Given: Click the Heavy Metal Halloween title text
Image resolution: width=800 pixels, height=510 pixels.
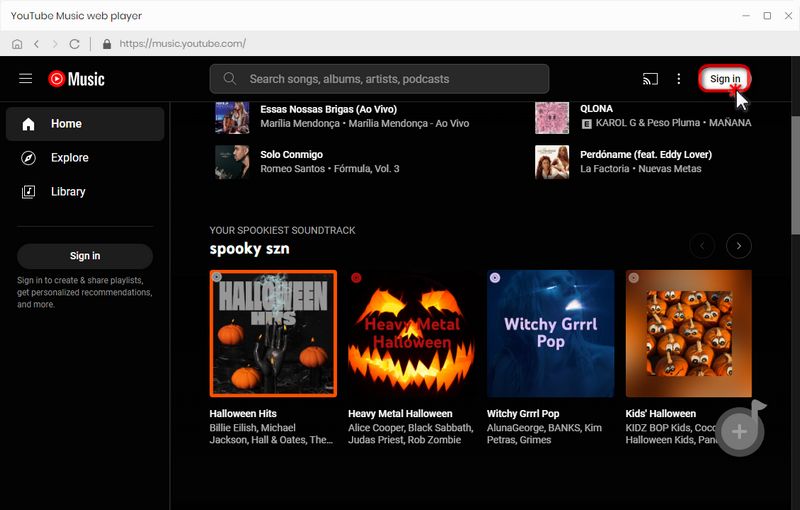Looking at the screenshot, I should [400, 414].
